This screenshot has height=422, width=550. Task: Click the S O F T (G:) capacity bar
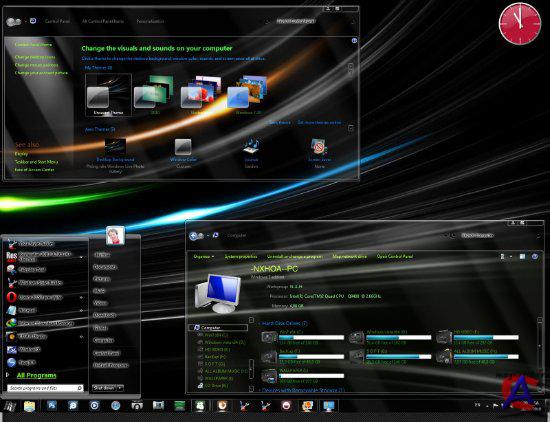click(x=398, y=356)
